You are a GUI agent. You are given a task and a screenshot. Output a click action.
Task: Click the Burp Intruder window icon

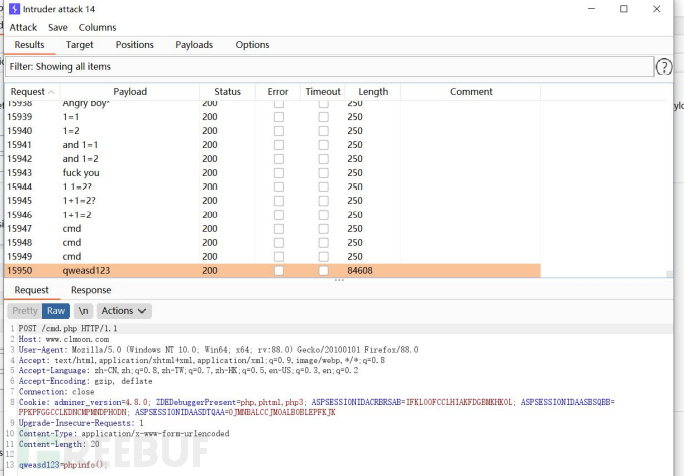click(x=16, y=9)
